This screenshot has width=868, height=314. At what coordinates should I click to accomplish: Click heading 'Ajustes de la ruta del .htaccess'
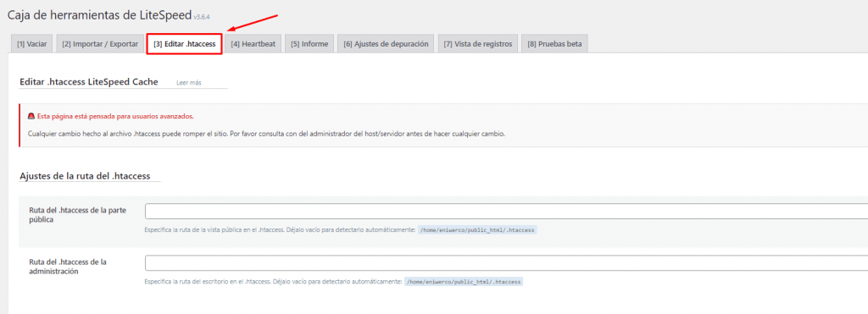85,176
